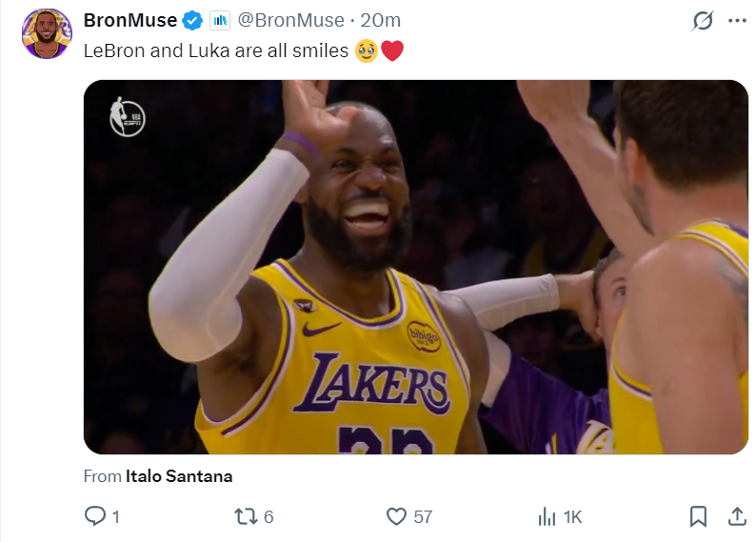View post analytics bar chart icon
This screenshot has height=542, width=756.
547,516
